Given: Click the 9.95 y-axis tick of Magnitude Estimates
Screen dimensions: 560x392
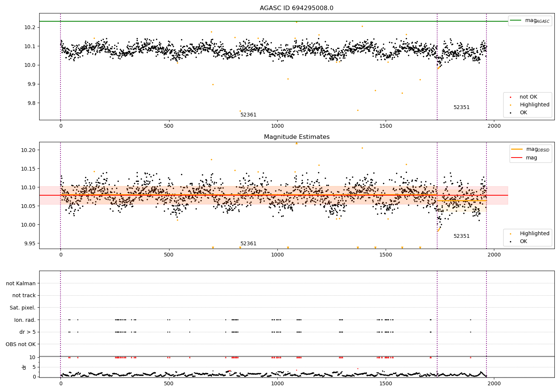Looking at the screenshot, I should (x=30, y=243).
